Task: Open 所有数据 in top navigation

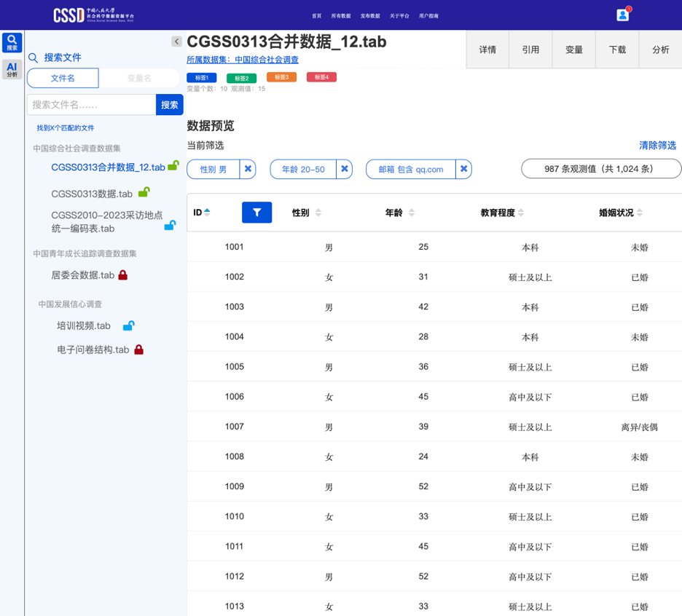Action: [x=341, y=15]
